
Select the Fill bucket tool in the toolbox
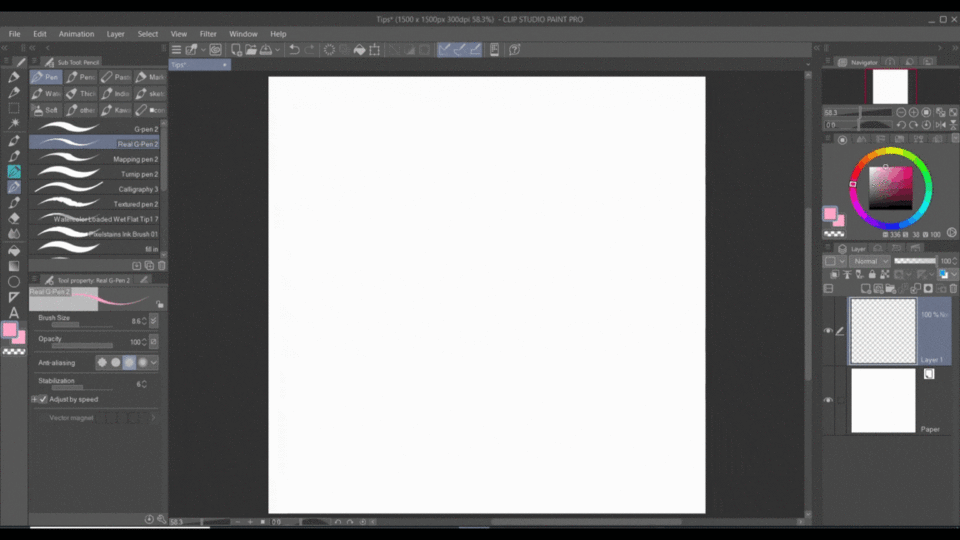[x=14, y=250]
